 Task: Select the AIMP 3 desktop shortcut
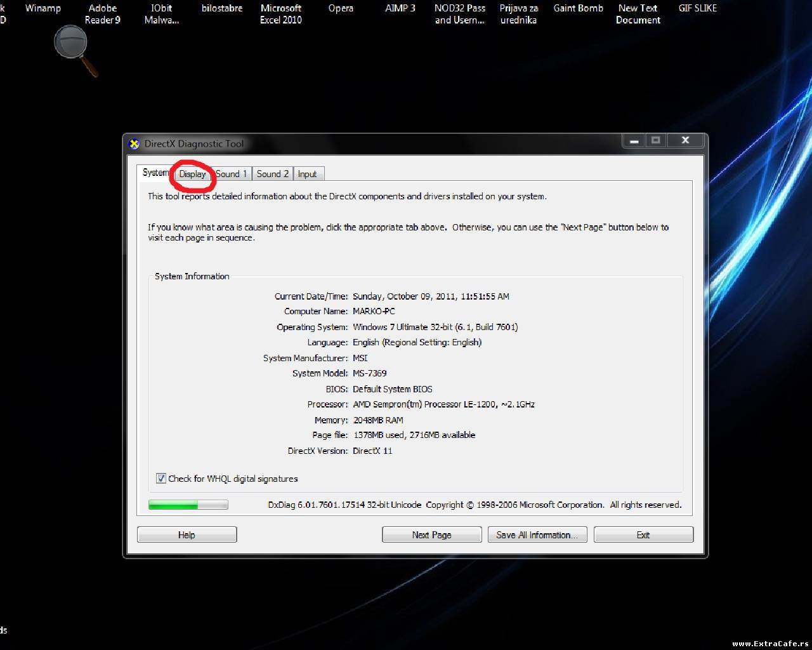pyautogui.click(x=400, y=8)
